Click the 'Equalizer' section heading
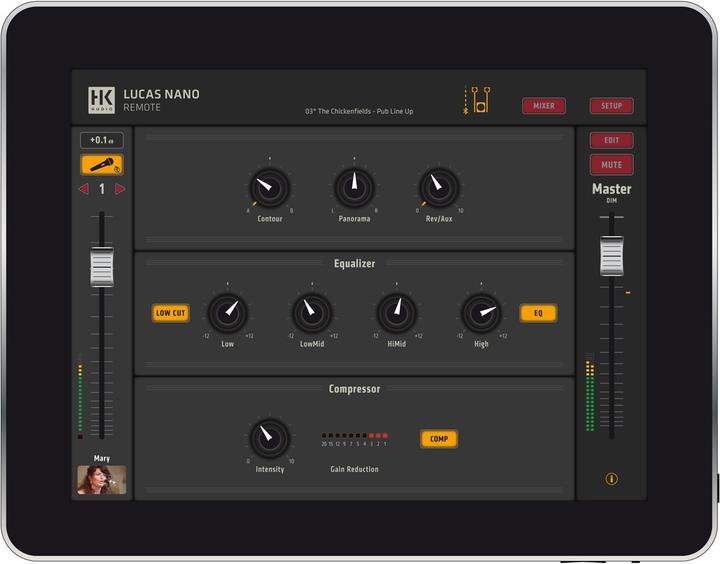The width and height of the screenshot is (720, 564). 354,264
